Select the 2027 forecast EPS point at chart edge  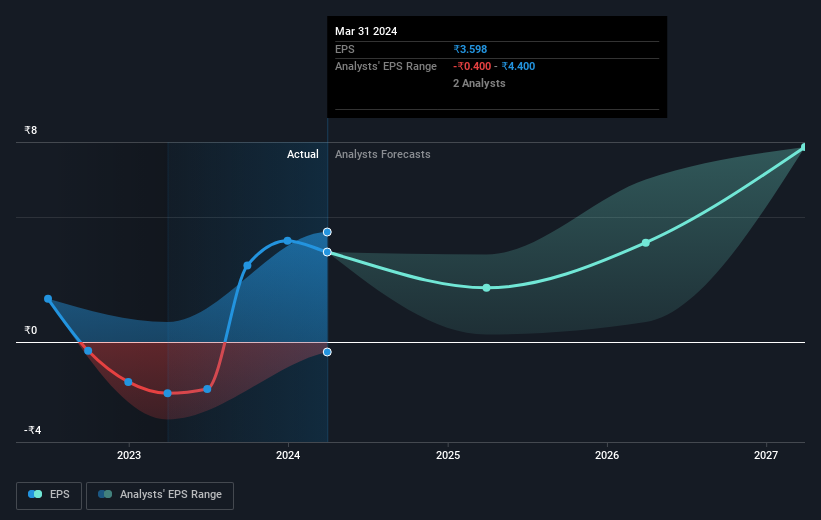804,147
